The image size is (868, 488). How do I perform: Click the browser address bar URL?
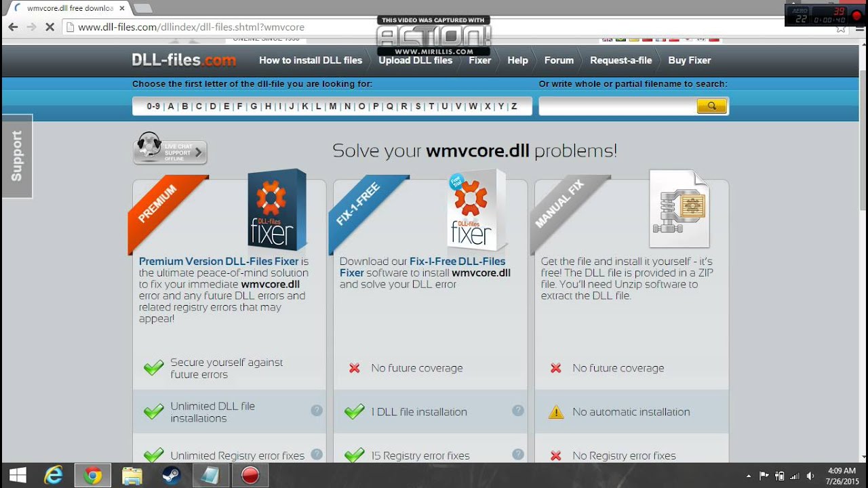pyautogui.click(x=191, y=27)
